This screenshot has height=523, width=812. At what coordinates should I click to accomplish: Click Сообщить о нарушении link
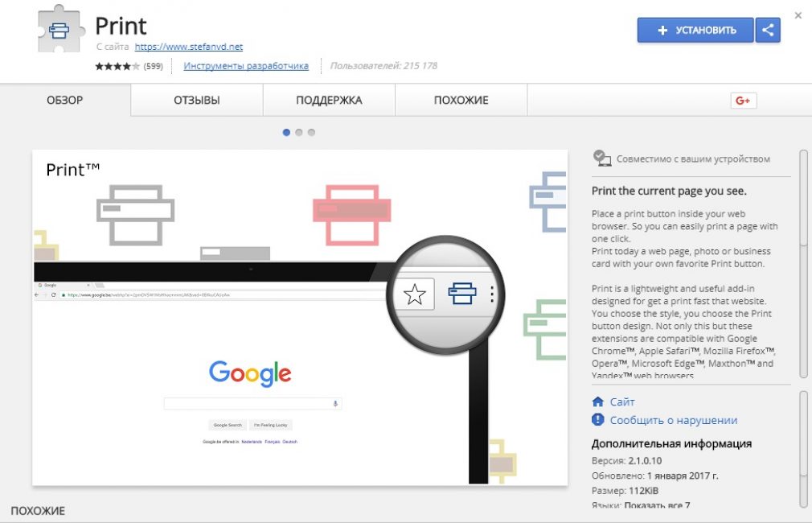click(x=673, y=420)
